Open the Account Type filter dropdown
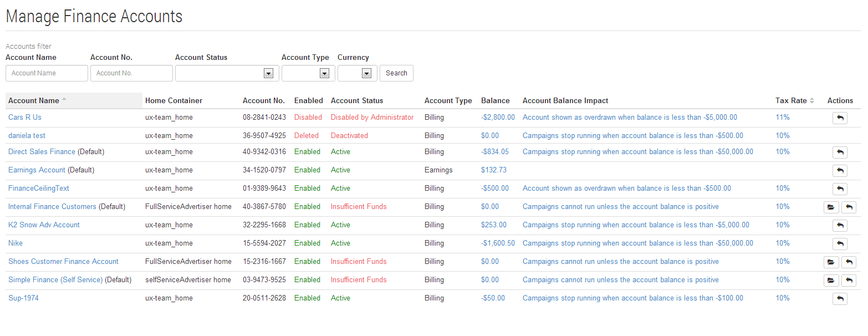This screenshot has height=336, width=868. click(x=308, y=73)
